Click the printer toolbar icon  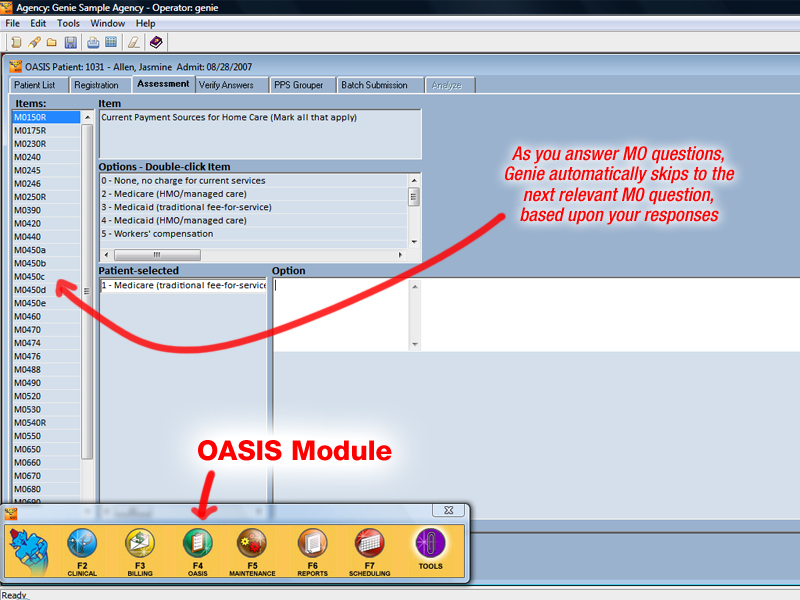click(x=93, y=42)
